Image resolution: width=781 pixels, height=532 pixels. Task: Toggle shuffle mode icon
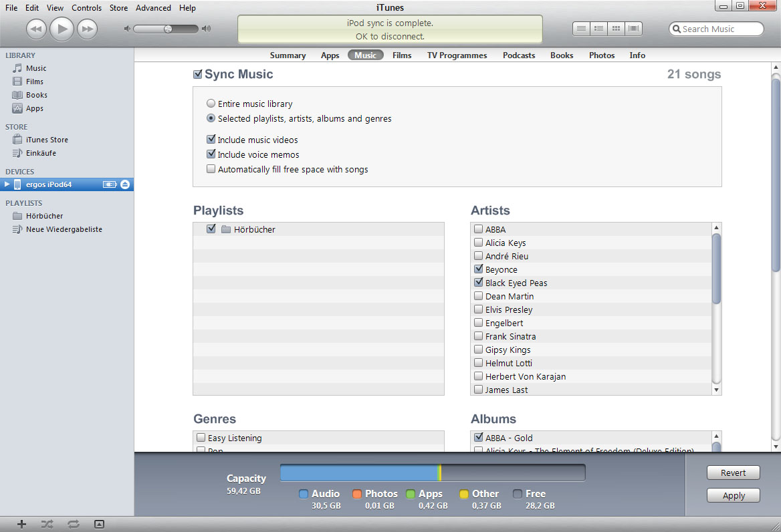[47, 524]
